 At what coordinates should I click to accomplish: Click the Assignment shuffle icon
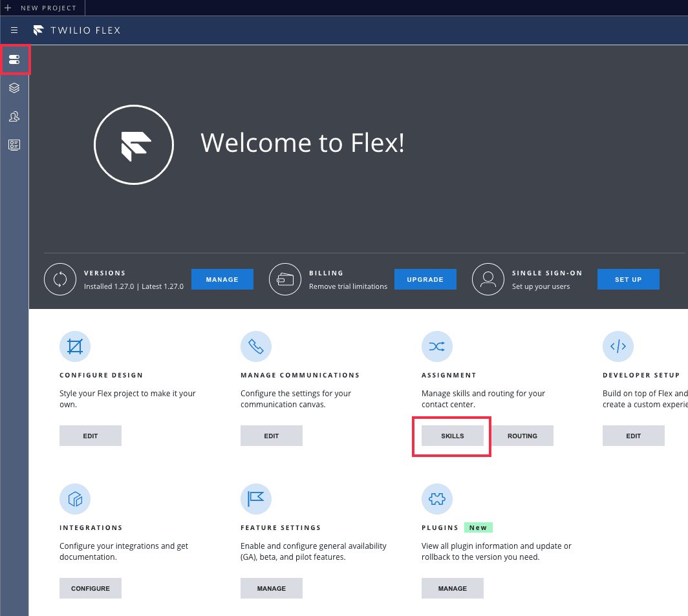click(437, 346)
